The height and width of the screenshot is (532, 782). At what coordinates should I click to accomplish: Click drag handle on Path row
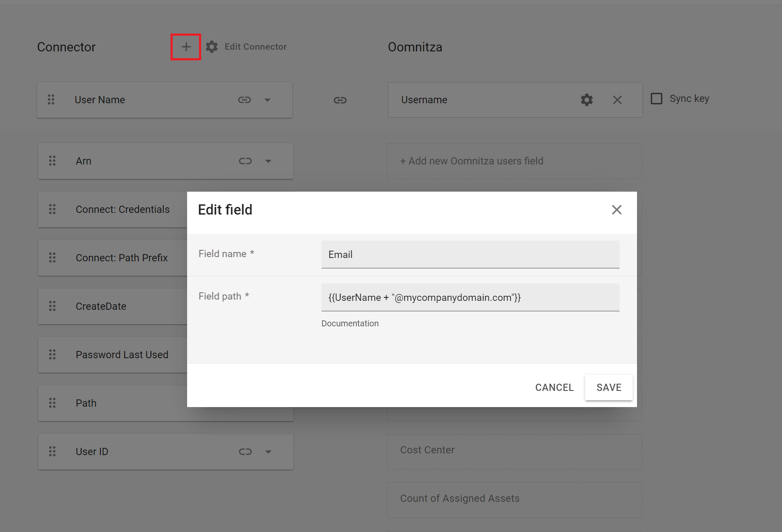pyautogui.click(x=52, y=403)
